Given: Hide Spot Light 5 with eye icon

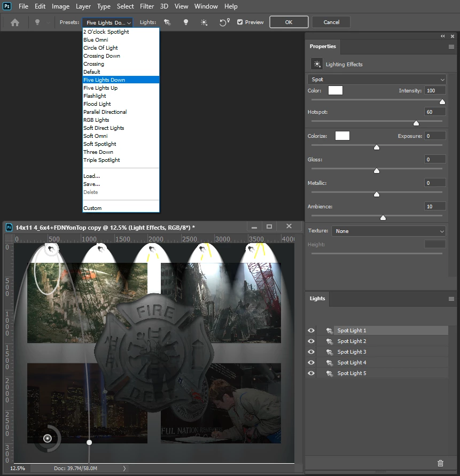Looking at the screenshot, I should pos(311,373).
